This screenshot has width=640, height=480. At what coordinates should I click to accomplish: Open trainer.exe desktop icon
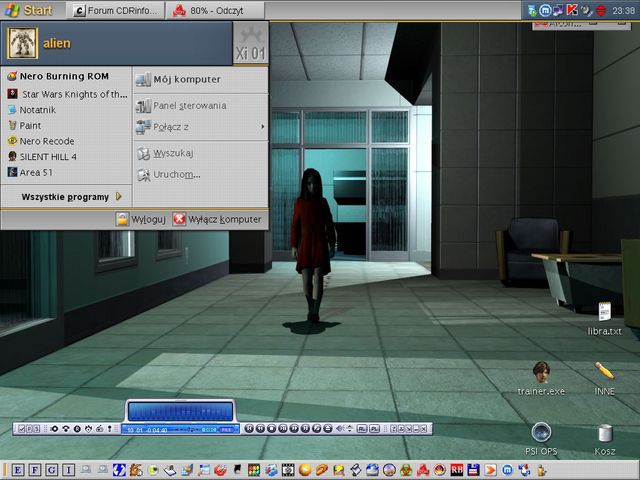pos(541,379)
